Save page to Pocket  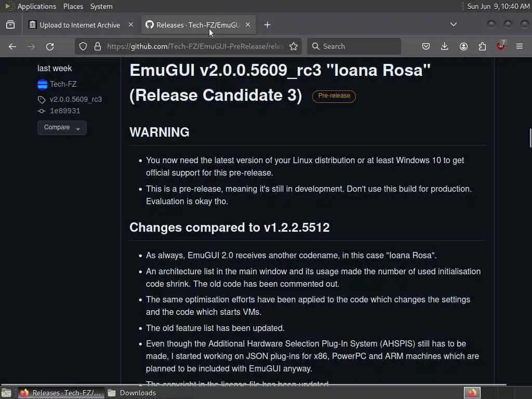tap(426, 46)
